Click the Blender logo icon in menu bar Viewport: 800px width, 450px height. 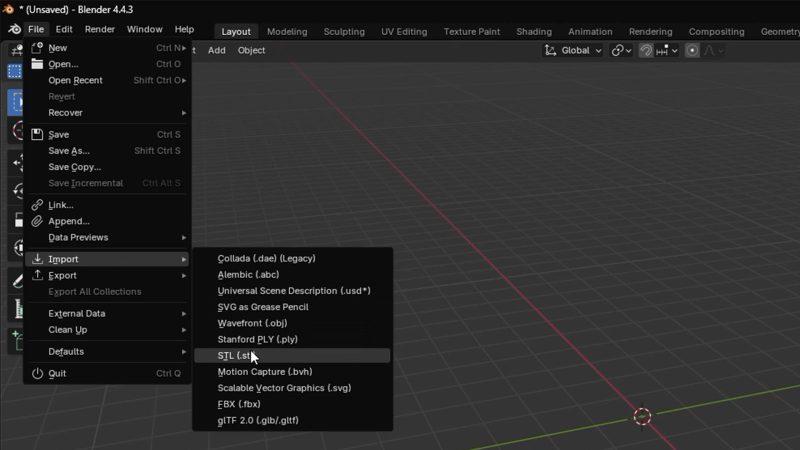(13, 30)
